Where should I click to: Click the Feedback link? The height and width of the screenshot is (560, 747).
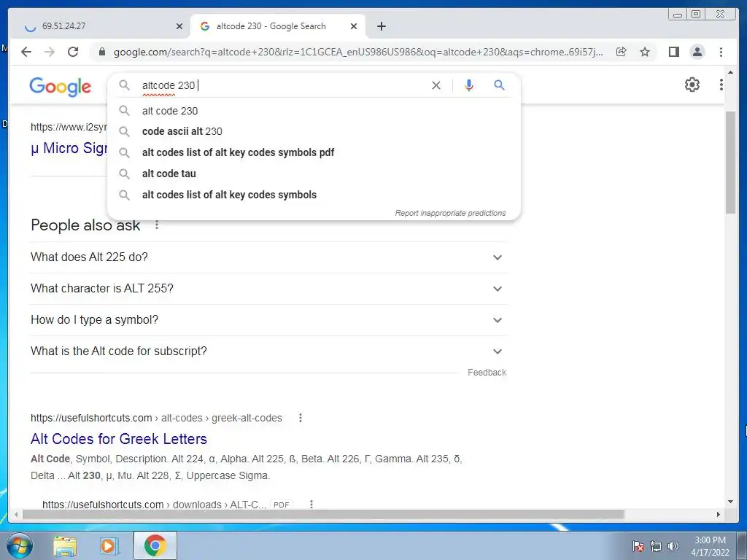(x=487, y=373)
